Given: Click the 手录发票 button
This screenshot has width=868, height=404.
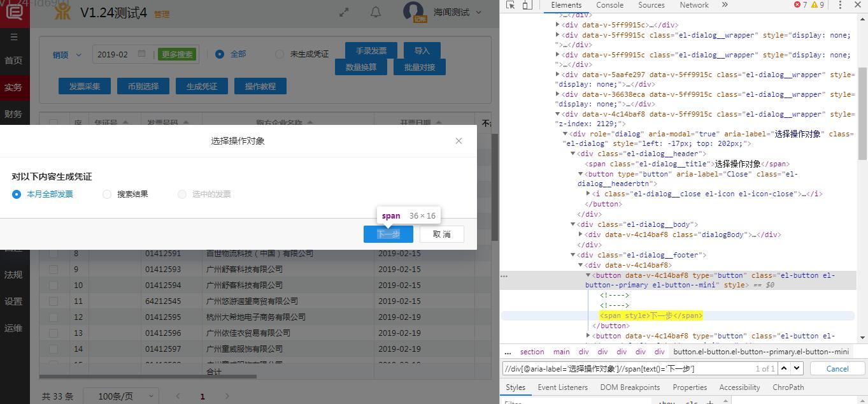Looking at the screenshot, I should pos(371,51).
